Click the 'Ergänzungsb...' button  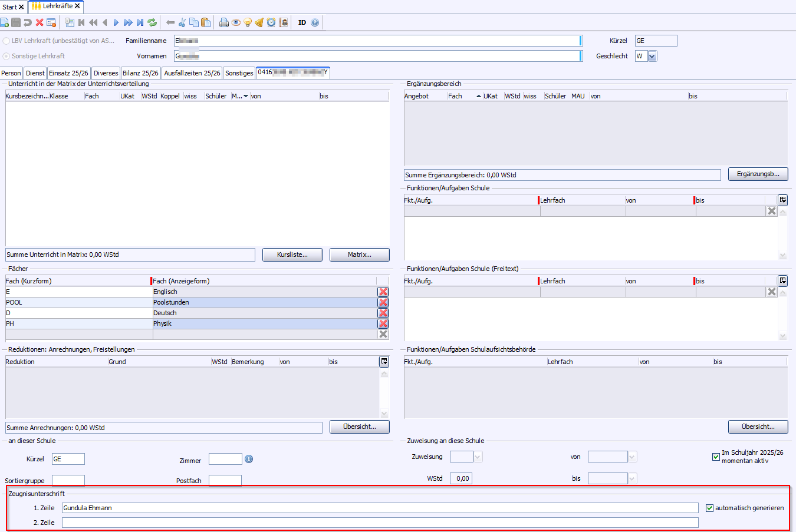[758, 174]
